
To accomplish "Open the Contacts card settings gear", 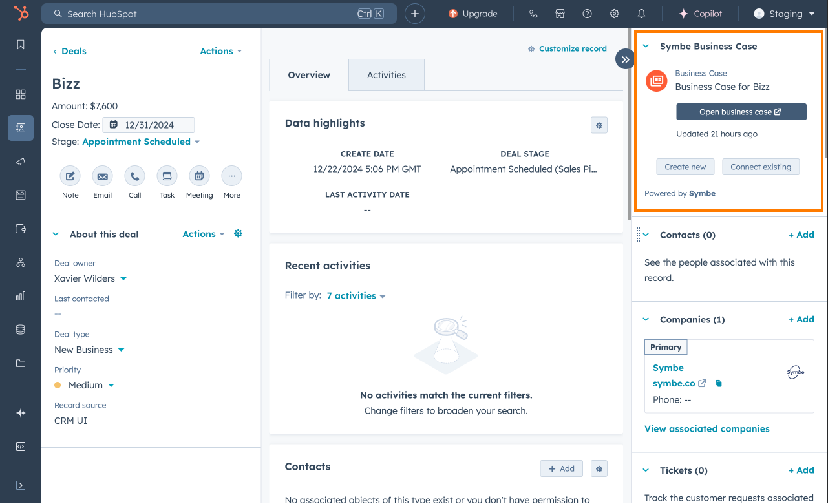I will pyautogui.click(x=599, y=468).
